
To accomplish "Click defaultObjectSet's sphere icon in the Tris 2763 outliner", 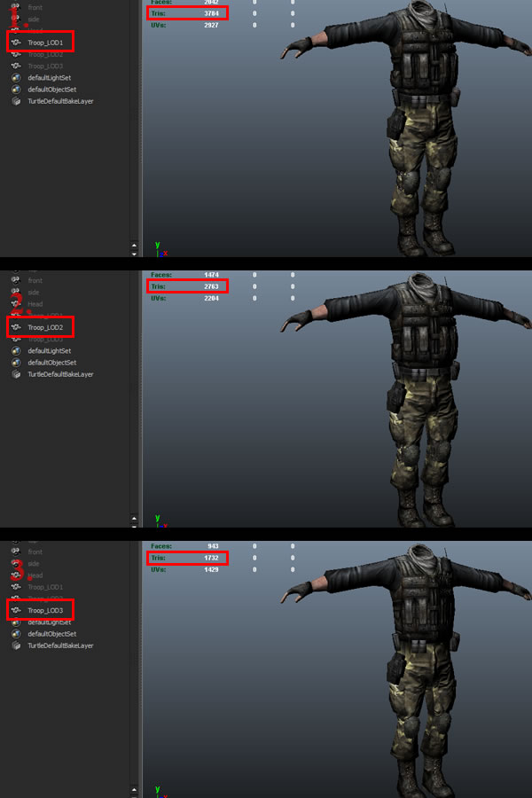I will click(16, 363).
